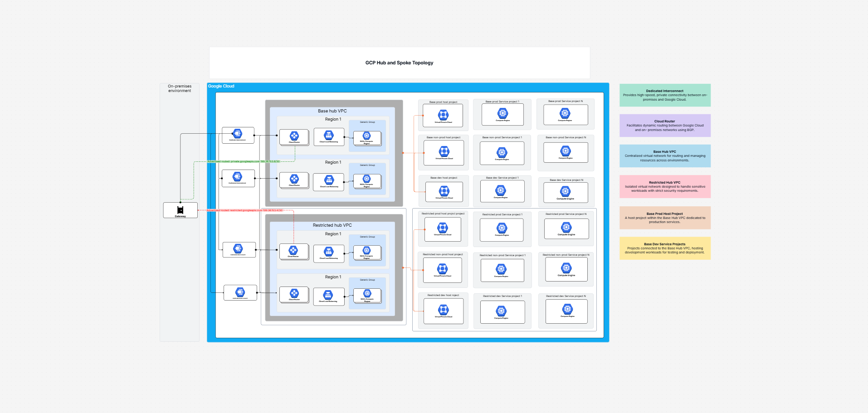Select Cloud Load Balancing icon in Base hub VPC upper Region 1
Viewport: 868px width, 413px height.
coord(329,135)
